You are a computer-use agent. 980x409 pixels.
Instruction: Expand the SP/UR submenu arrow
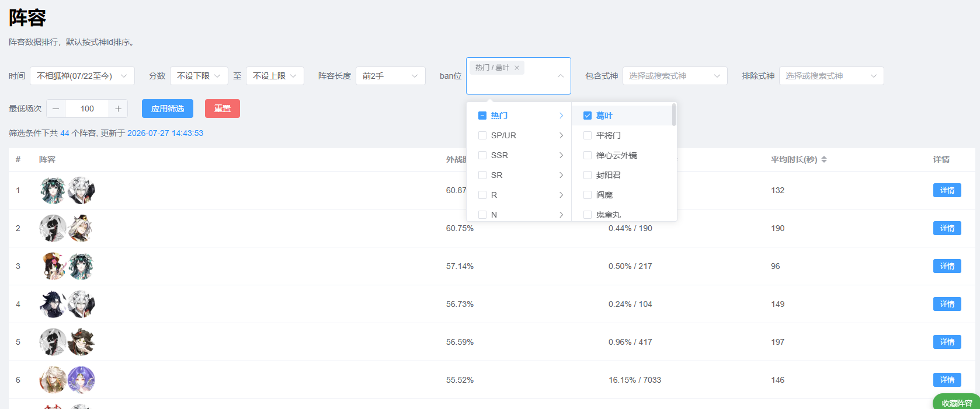coord(561,135)
